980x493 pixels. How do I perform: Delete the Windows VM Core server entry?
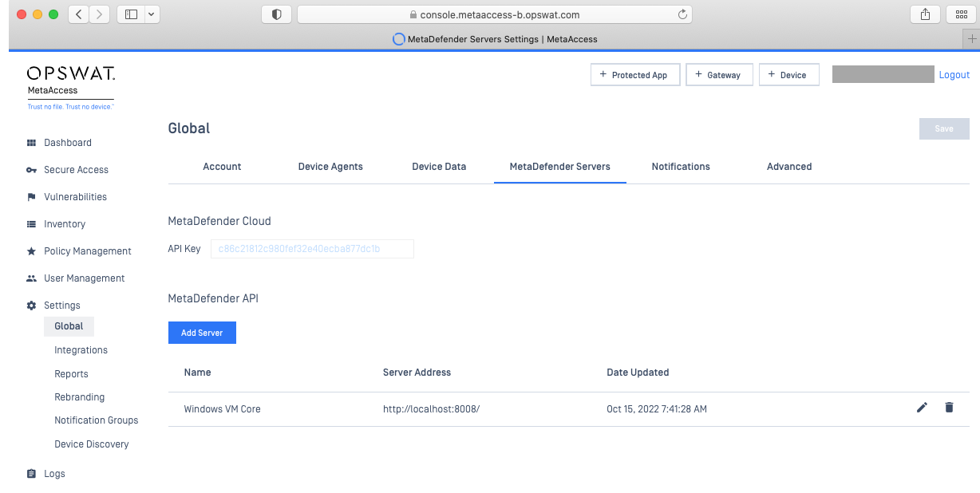[949, 408]
